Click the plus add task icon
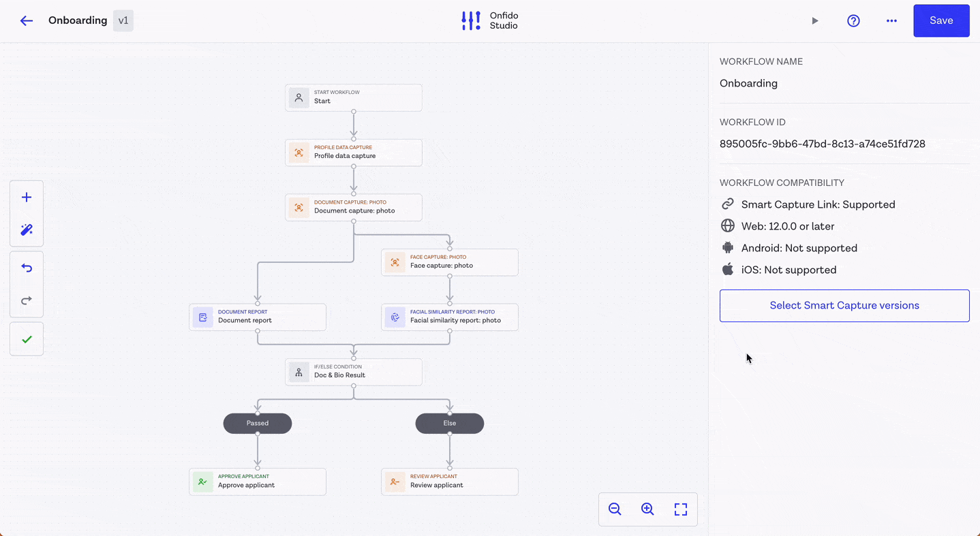 27,198
